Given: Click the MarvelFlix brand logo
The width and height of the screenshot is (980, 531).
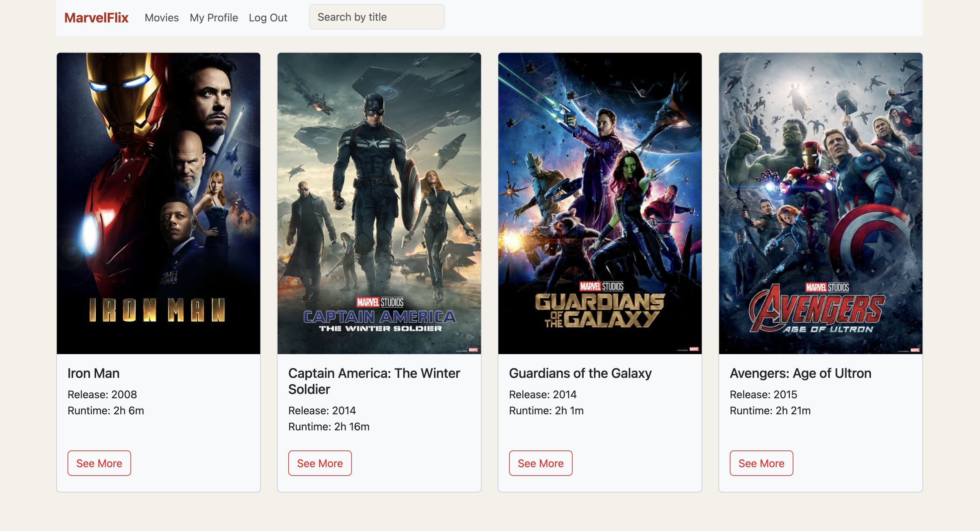Looking at the screenshot, I should (x=96, y=17).
